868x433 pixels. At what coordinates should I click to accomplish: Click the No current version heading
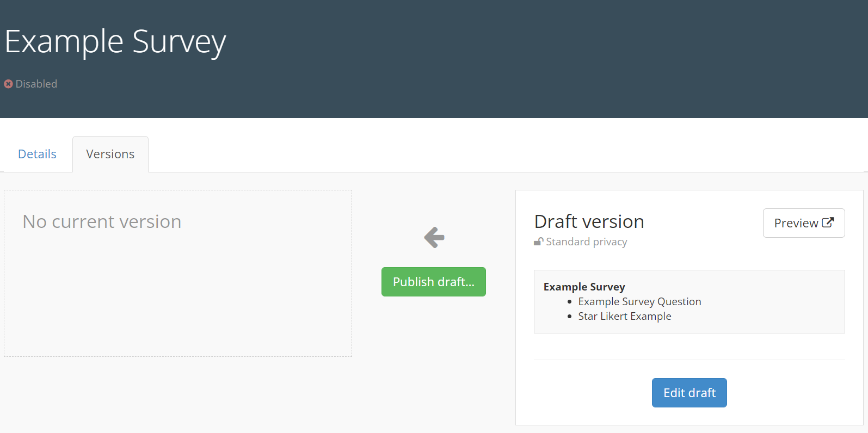click(102, 221)
